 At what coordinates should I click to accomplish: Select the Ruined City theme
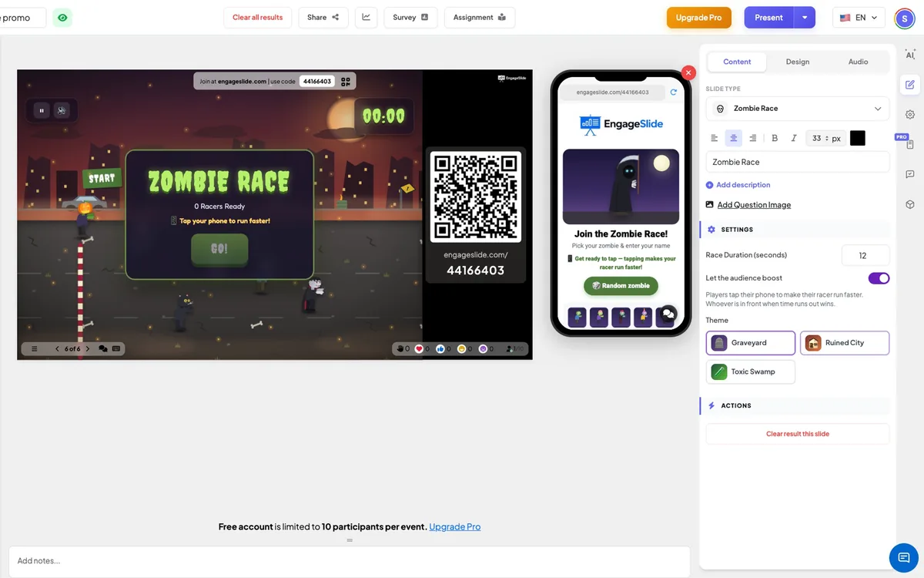click(845, 343)
